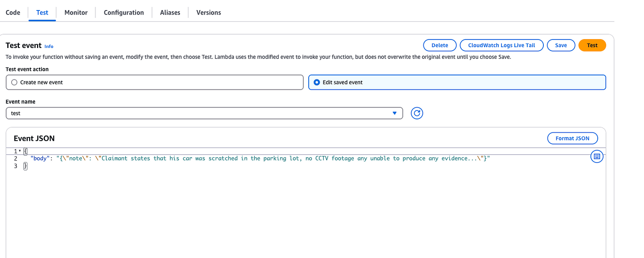This screenshot has width=644, height=258.
Task: Click the Test event action label
Action: coord(27,69)
